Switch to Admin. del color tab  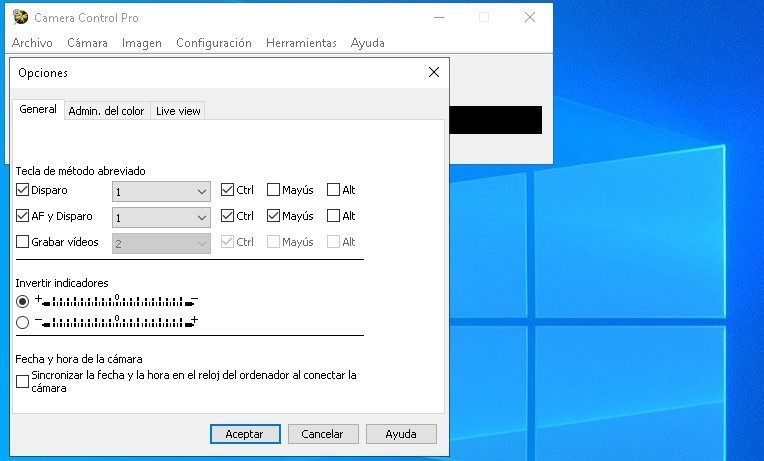point(106,111)
